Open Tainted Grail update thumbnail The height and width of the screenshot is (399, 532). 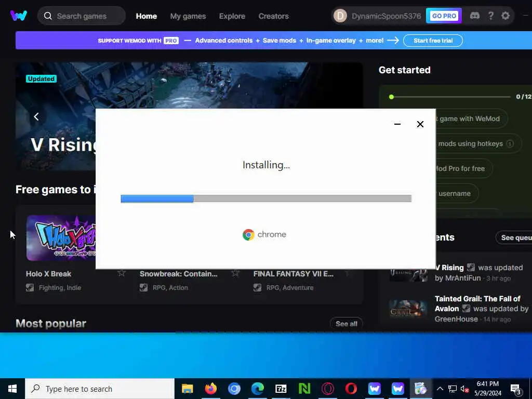408,309
